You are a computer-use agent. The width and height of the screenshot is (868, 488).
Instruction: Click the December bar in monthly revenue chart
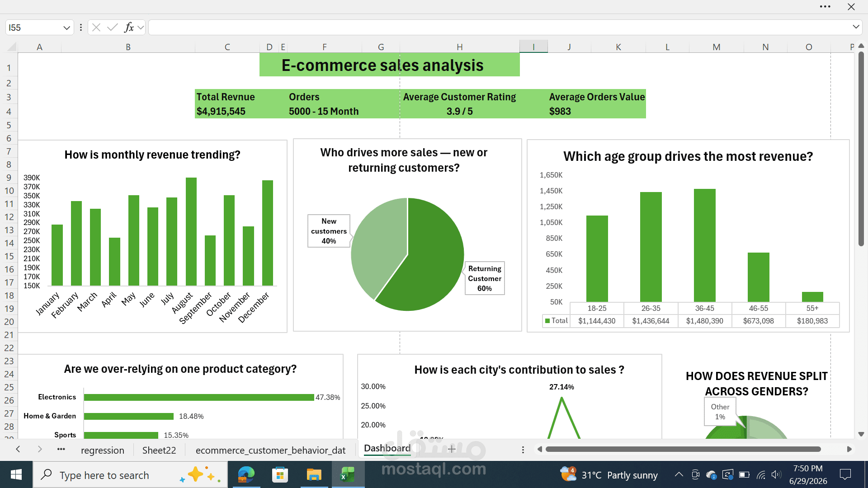(x=268, y=233)
